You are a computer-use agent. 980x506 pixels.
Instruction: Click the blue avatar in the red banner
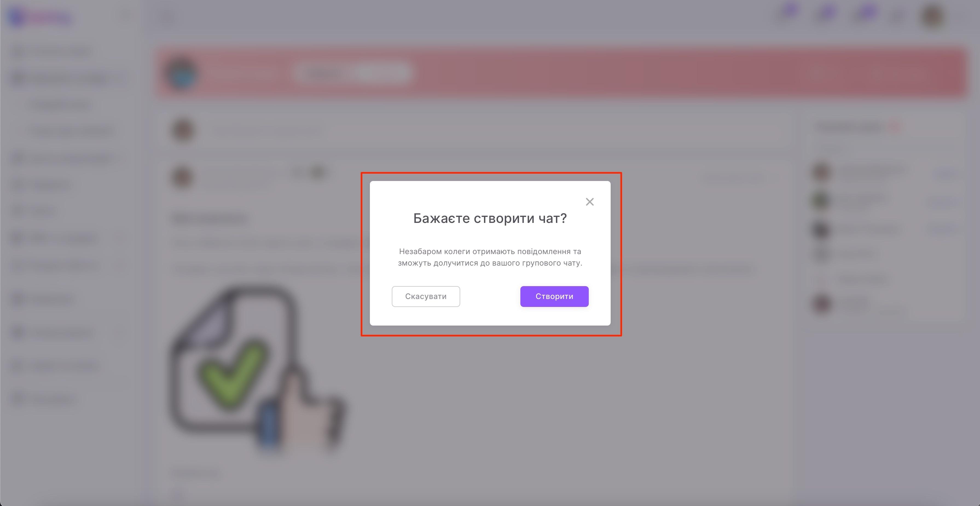coord(182,73)
